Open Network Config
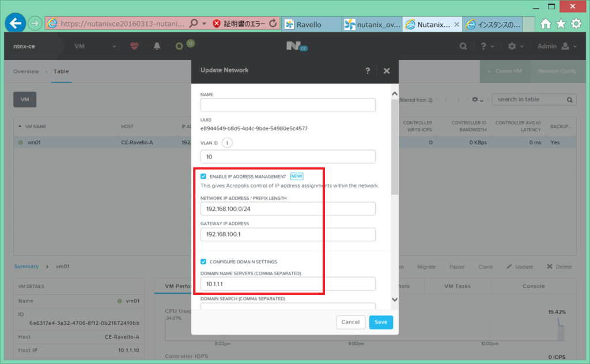 pyautogui.click(x=557, y=71)
